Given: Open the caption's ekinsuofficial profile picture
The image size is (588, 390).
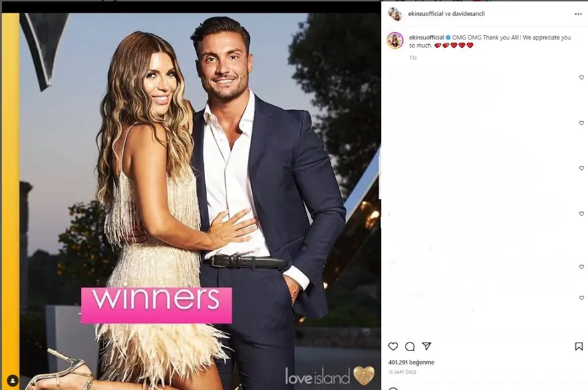Looking at the screenshot, I should [395, 41].
